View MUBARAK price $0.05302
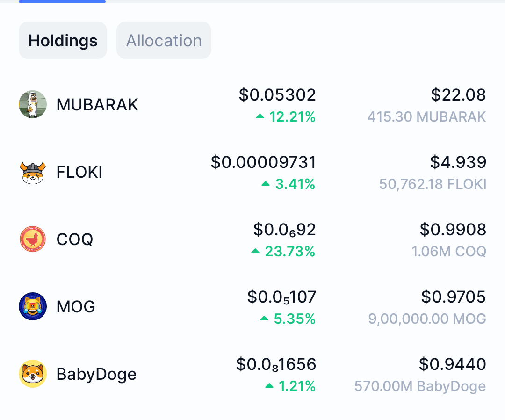 click(x=277, y=94)
